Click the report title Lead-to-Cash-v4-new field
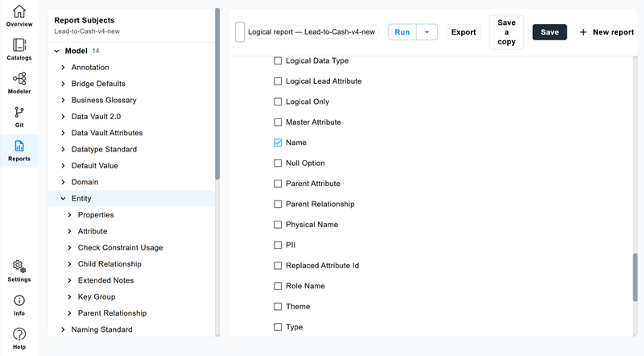This screenshot has height=356, width=644. click(x=312, y=32)
